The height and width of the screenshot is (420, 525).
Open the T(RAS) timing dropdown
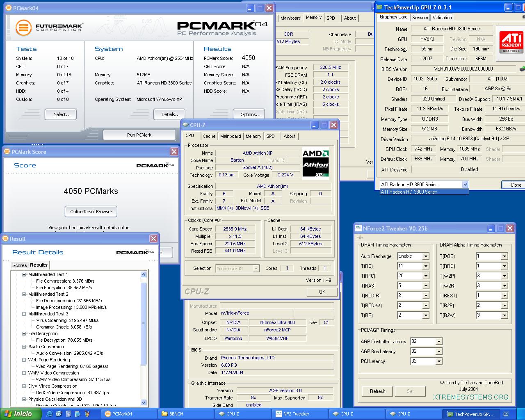[x=426, y=286]
